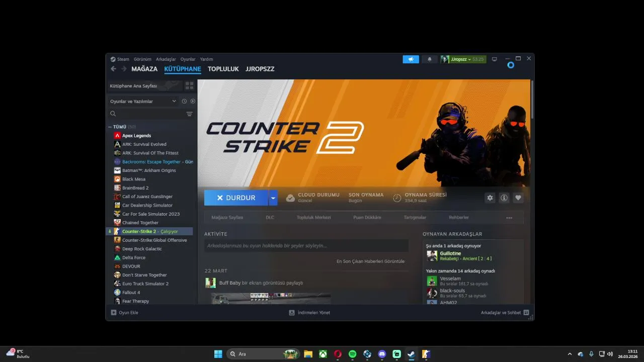
Task: Expand Oyunlar ve Yazılımlar dropdown
Action: (x=143, y=101)
